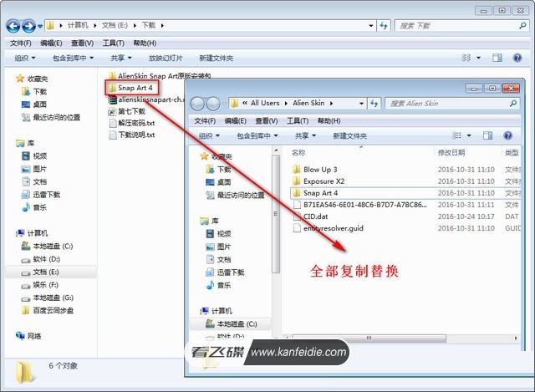The width and height of the screenshot is (535, 392).
Task: Expand rear window address bar history dropdown
Action: pos(371,26)
